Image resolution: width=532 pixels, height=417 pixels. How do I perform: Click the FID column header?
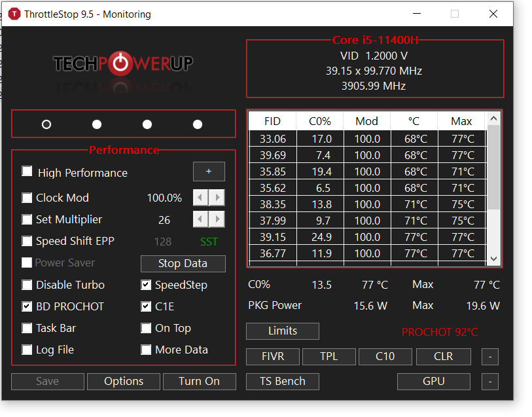272,121
